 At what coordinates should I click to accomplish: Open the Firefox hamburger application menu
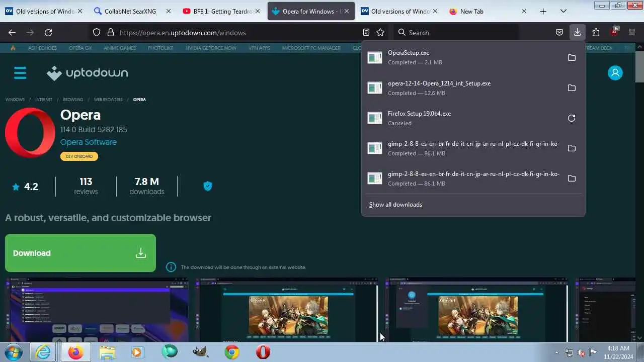pyautogui.click(x=632, y=32)
